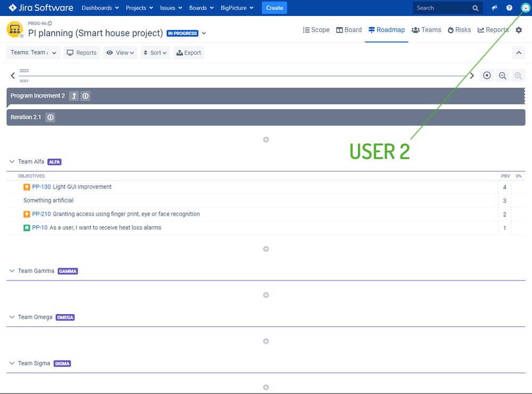Open the PP-130 issue link

pyautogui.click(x=42, y=187)
